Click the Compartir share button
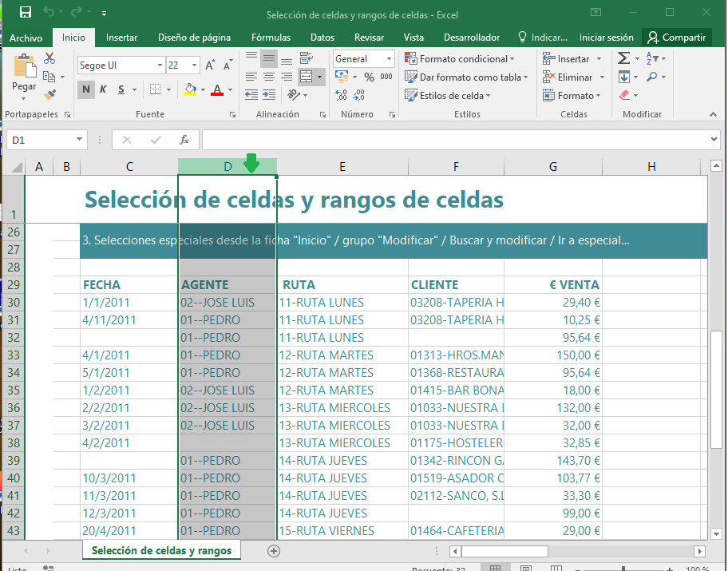This screenshot has width=728, height=571. [676, 38]
